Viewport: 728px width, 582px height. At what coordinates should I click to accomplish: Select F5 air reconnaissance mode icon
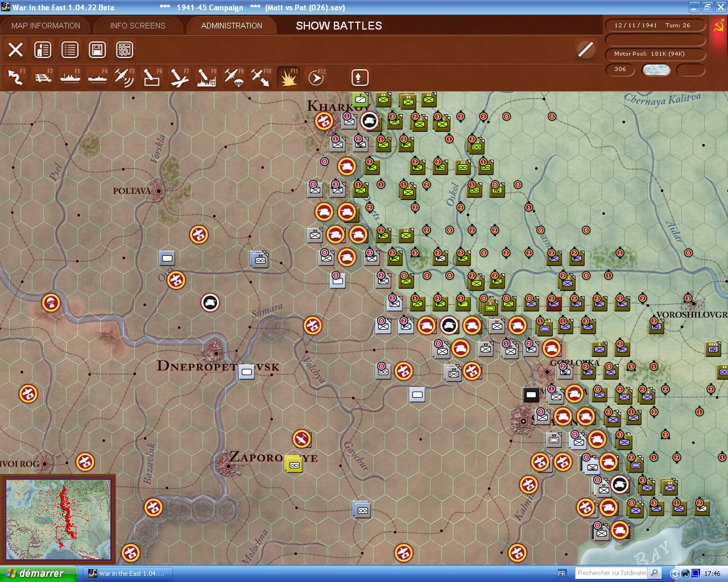click(x=125, y=77)
